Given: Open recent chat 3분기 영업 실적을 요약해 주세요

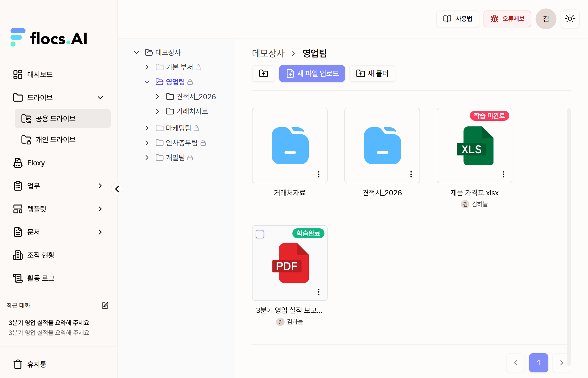Looking at the screenshot, I should (x=49, y=328).
